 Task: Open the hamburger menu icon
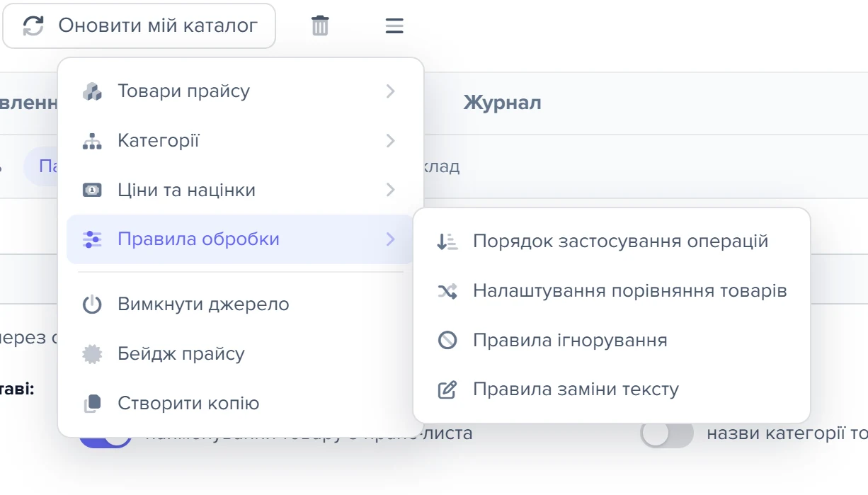click(394, 26)
